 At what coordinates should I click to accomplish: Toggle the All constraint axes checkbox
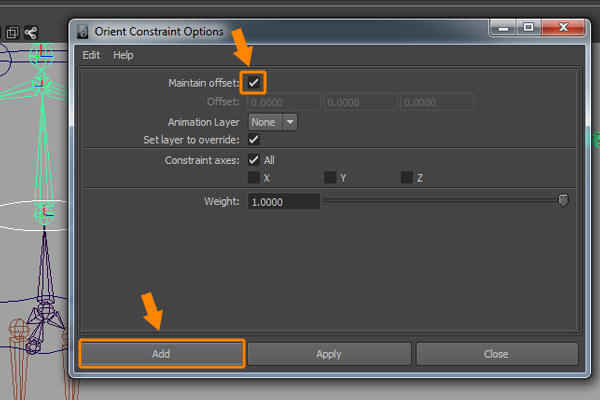click(253, 160)
